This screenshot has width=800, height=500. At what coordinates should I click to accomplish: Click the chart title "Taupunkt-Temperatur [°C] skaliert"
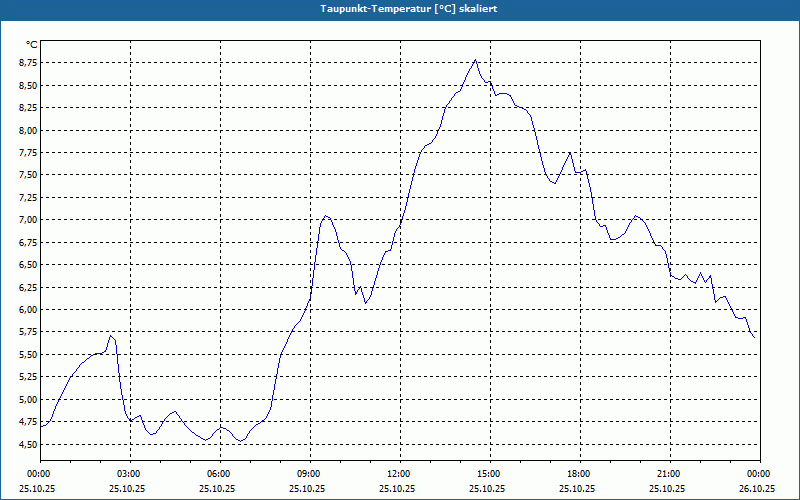[x=409, y=9]
